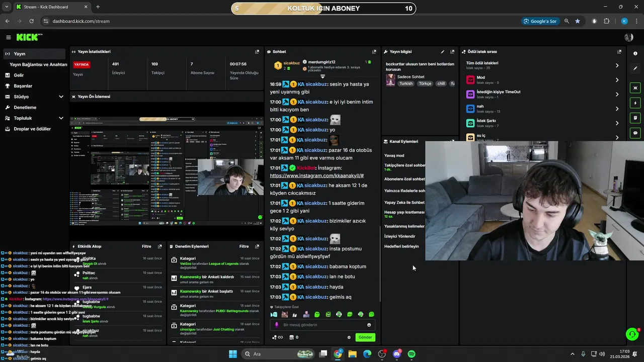Pop out the Denetim Eylemleri panel
The width and height of the screenshot is (644, 362).
[x=257, y=246]
